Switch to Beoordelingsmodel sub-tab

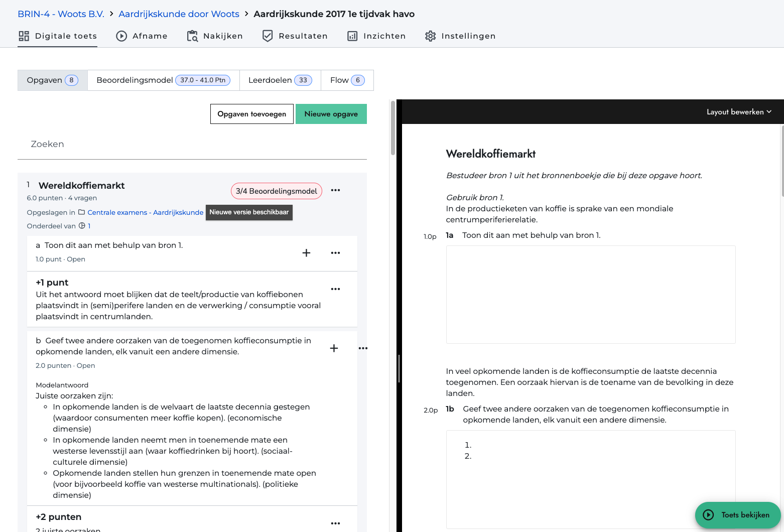coord(163,80)
